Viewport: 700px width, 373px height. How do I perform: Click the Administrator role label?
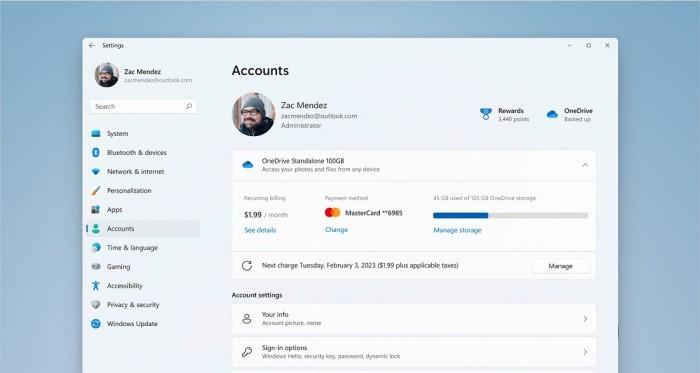coord(301,126)
